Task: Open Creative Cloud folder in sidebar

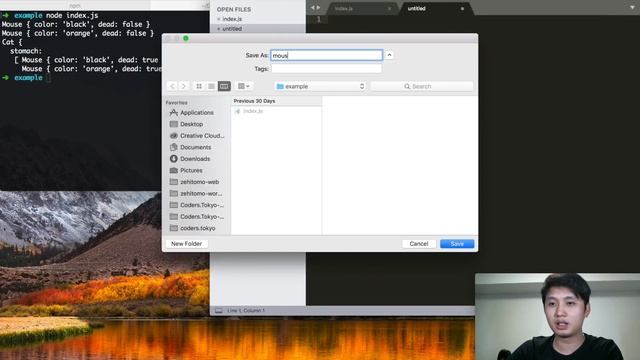Action: pos(197,136)
